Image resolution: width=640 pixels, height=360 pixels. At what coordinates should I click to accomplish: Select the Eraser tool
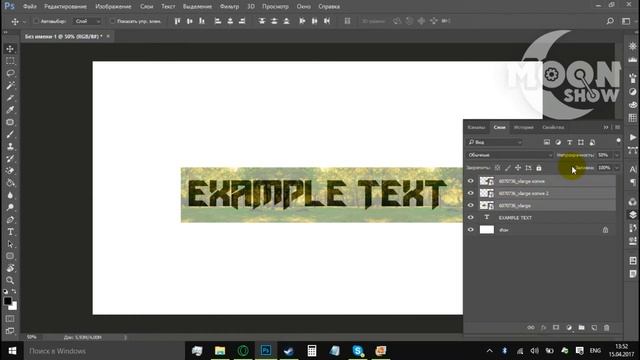point(10,171)
